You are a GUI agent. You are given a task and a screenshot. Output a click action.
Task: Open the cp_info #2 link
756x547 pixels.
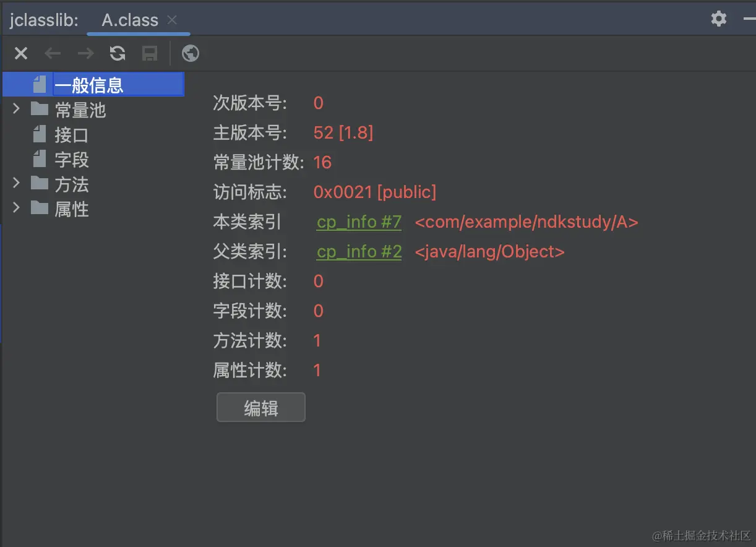359,251
